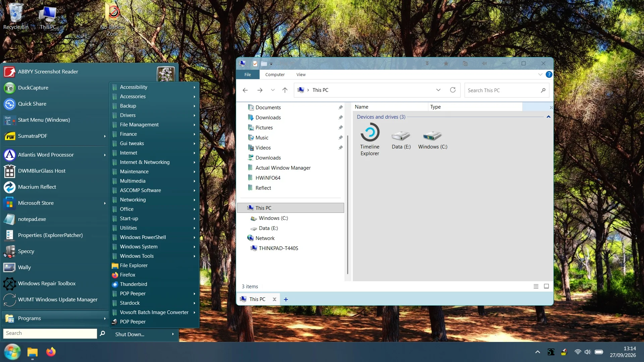644x362 pixels.
Task: Open Recycle Bin on desktop
Action: coord(16,16)
